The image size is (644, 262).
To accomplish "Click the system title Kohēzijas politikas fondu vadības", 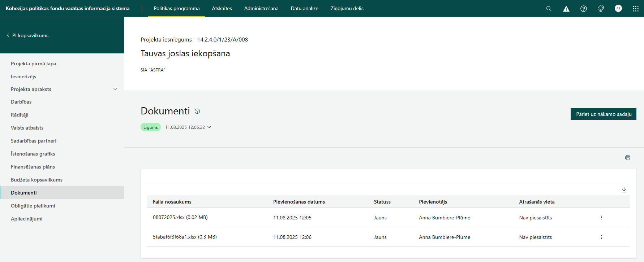I will (x=68, y=8).
